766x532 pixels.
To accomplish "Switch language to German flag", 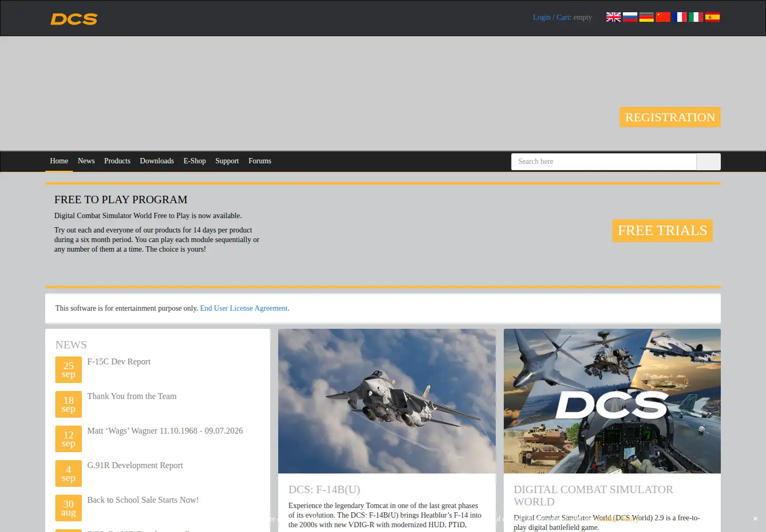I will (646, 17).
